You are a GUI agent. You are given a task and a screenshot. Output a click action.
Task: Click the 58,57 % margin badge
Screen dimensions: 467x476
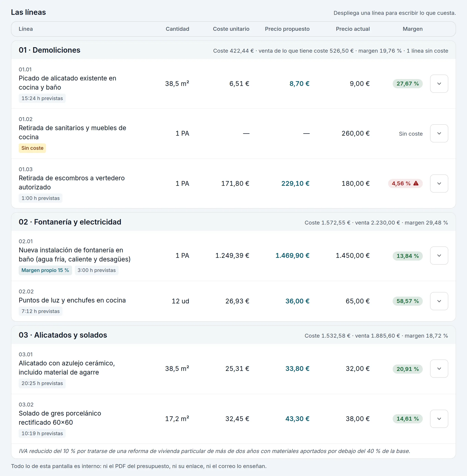click(x=408, y=301)
